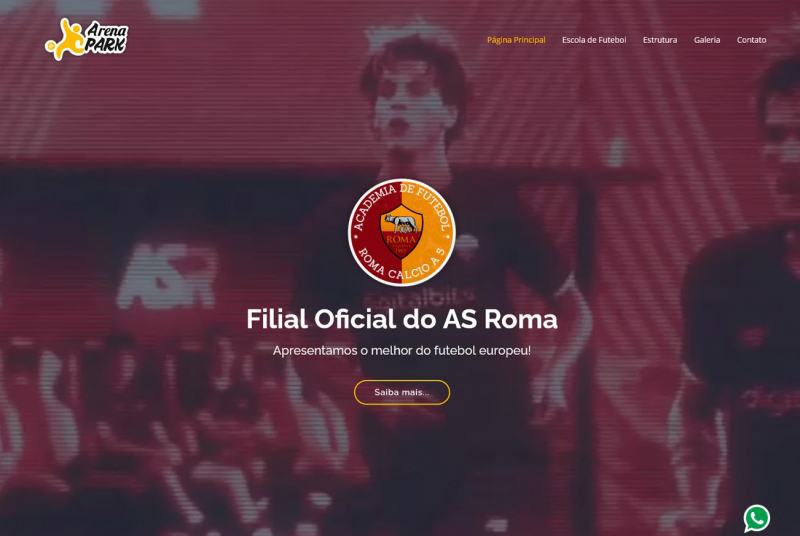Open the Escola de Futebol menu
Viewport: 800px width, 536px height.
click(x=594, y=40)
